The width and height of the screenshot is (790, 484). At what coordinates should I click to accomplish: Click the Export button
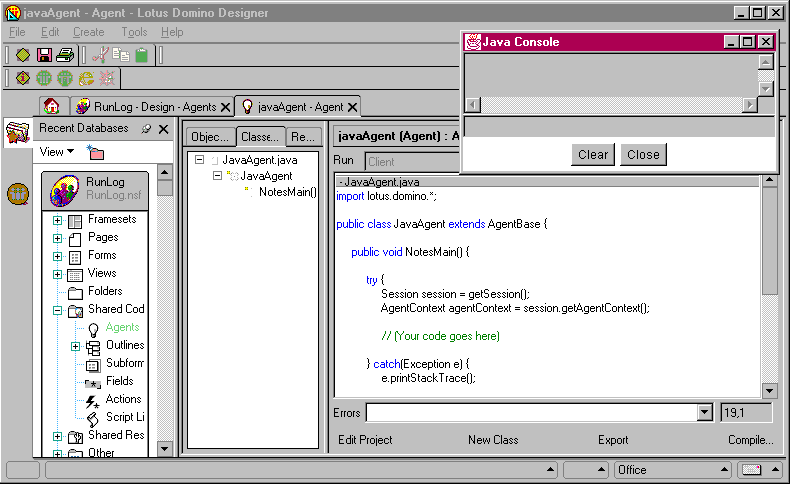[x=613, y=440]
